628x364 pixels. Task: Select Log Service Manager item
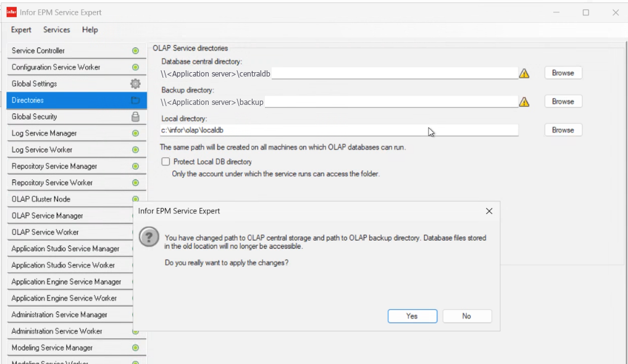pos(77,133)
